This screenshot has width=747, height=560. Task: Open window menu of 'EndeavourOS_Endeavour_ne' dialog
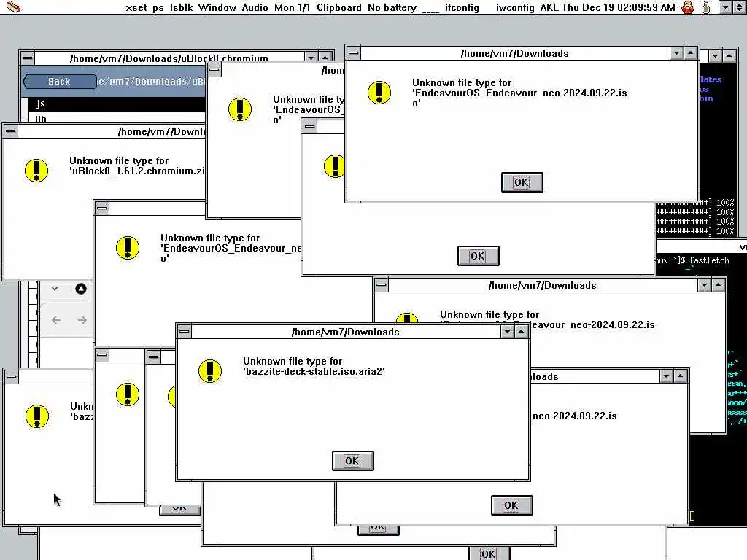101,208
